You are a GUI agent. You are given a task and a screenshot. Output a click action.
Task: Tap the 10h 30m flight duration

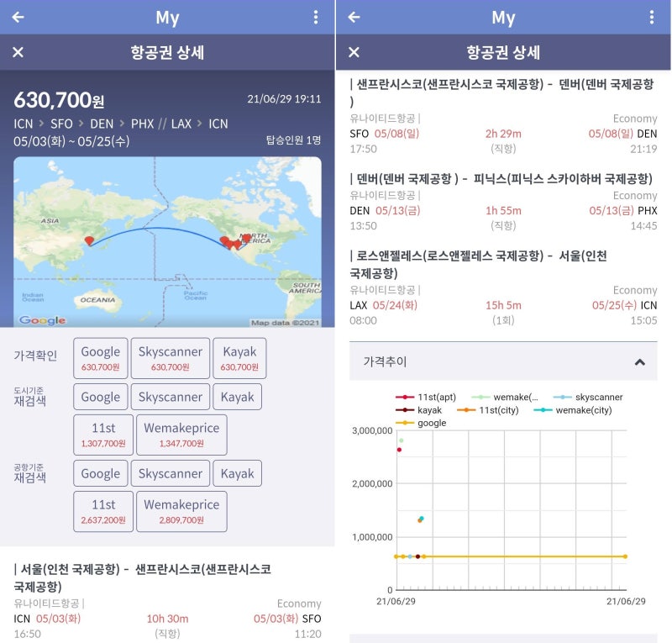click(167, 619)
